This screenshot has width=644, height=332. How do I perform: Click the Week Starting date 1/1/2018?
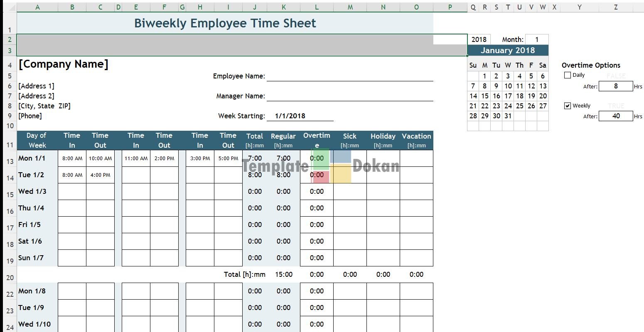pyautogui.click(x=290, y=116)
